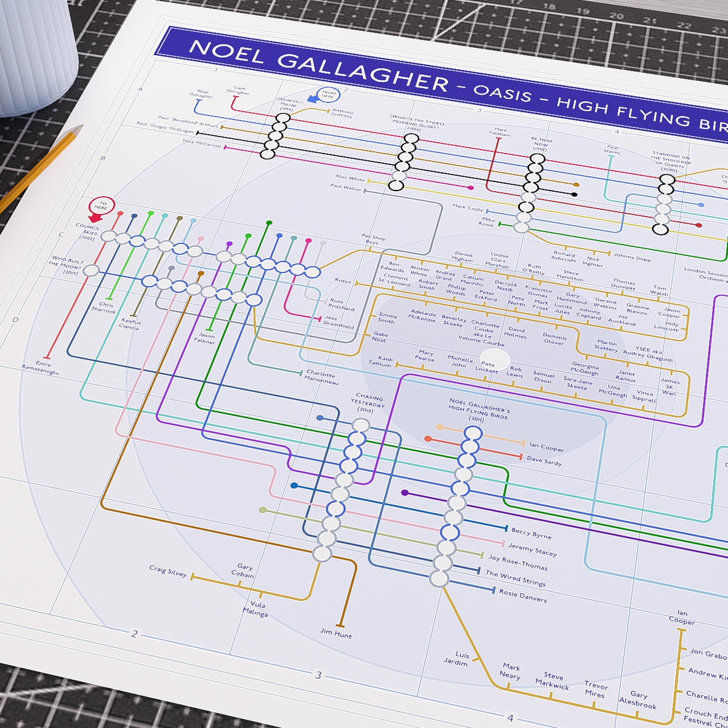Select the name 'Mark Neary'
Screen dimensions: 728x728
click(x=510, y=671)
